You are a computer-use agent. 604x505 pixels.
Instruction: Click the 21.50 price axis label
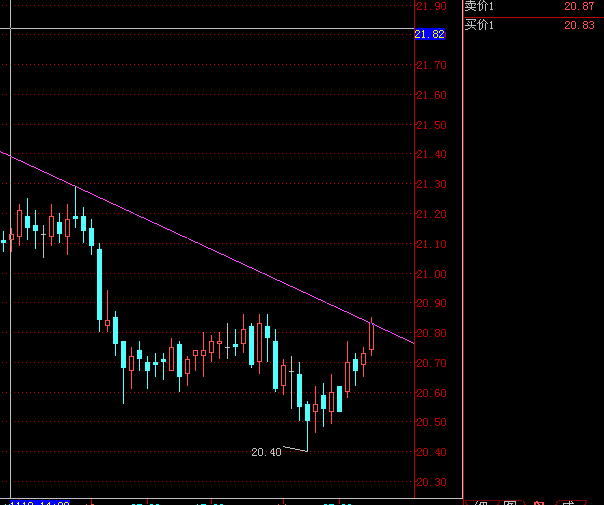(431, 125)
